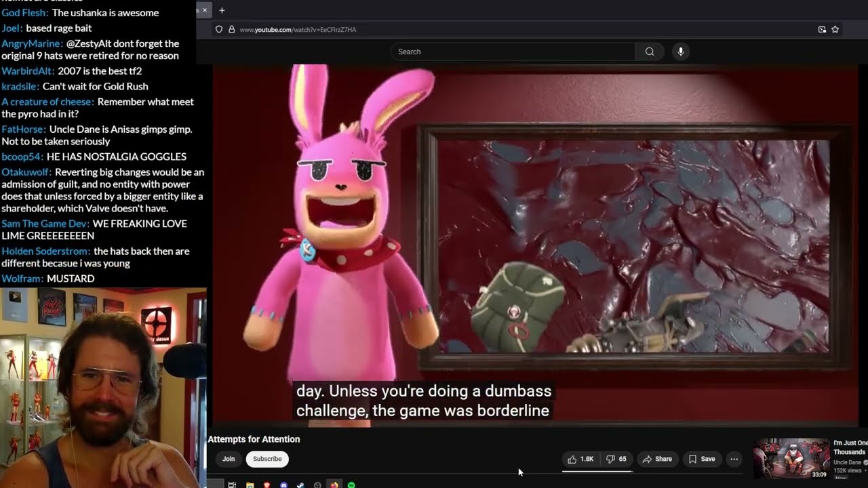Image resolution: width=868 pixels, height=488 pixels.
Task: Click chat username Holden Soderstrom
Action: 46,251
